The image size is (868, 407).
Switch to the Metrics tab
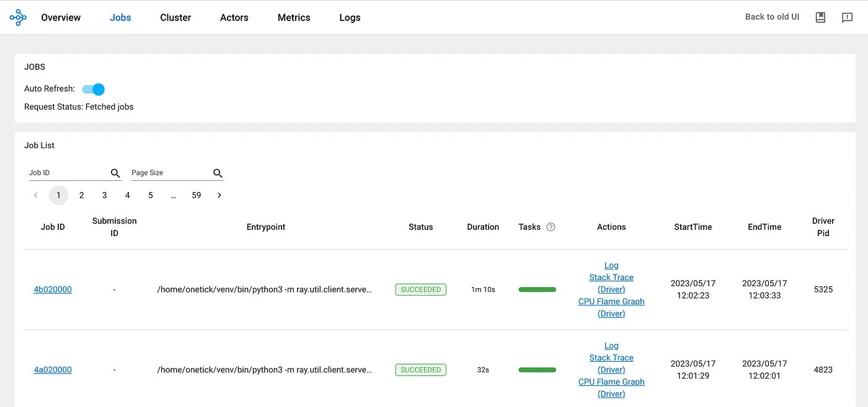tap(294, 17)
